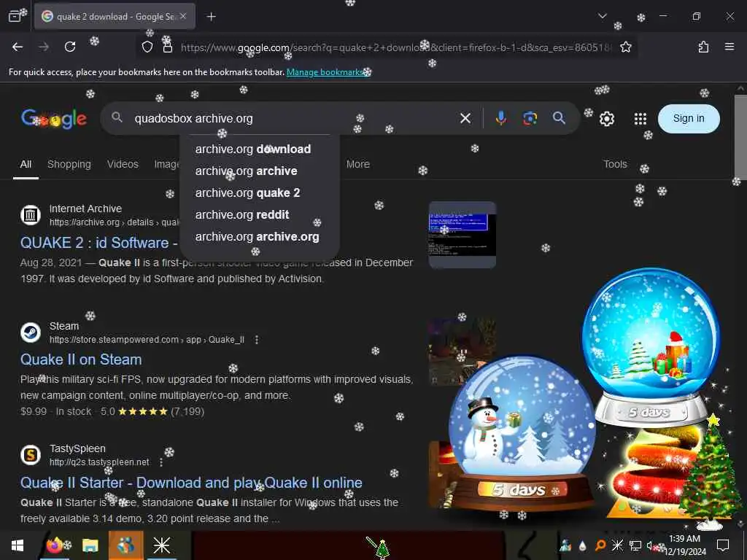This screenshot has width=747, height=560.
Task: Open Manage bookmarks link
Action: 325,72
